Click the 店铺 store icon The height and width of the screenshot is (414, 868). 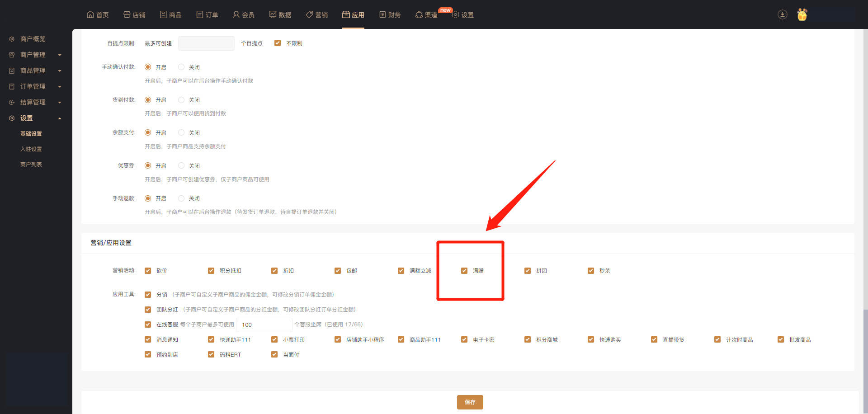click(127, 14)
